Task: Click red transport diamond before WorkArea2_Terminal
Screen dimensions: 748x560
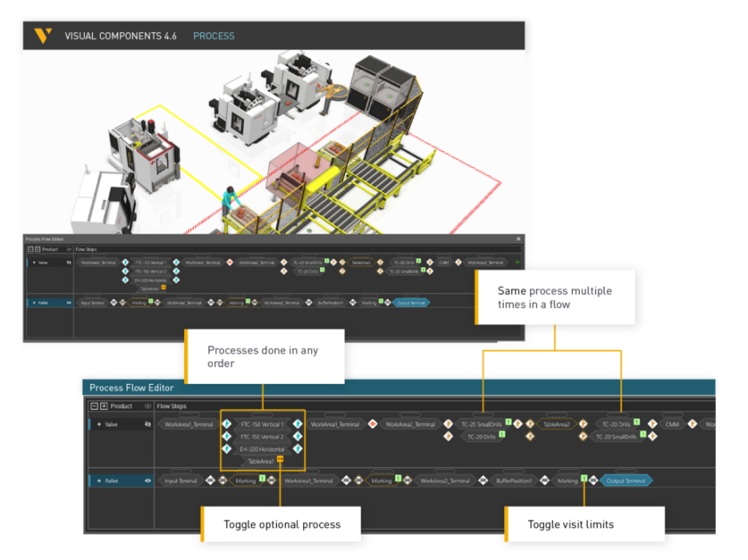Action: pyautogui.click(x=373, y=424)
